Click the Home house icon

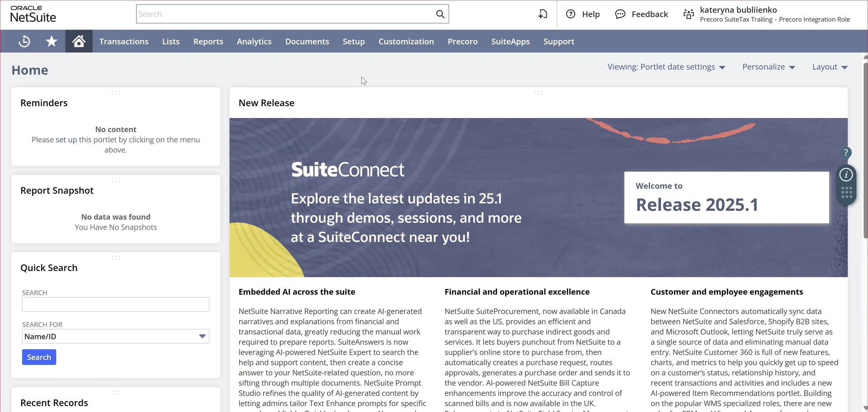[79, 41]
